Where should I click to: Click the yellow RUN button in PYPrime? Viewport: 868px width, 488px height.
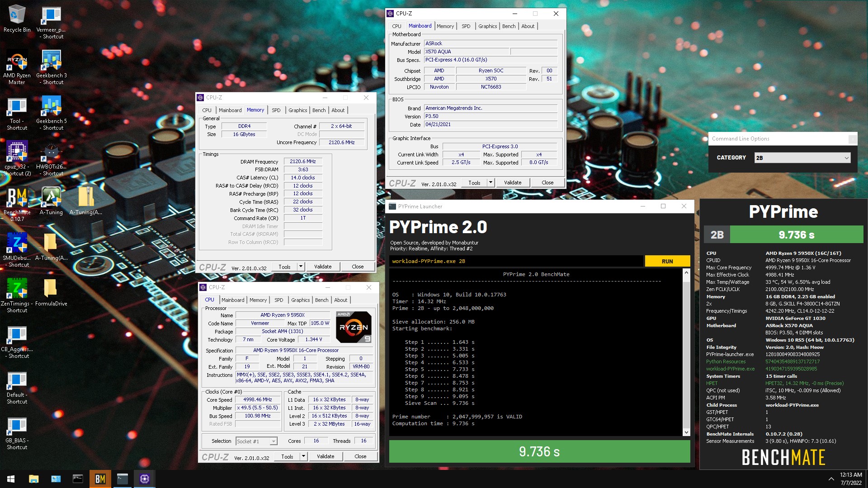[667, 261]
